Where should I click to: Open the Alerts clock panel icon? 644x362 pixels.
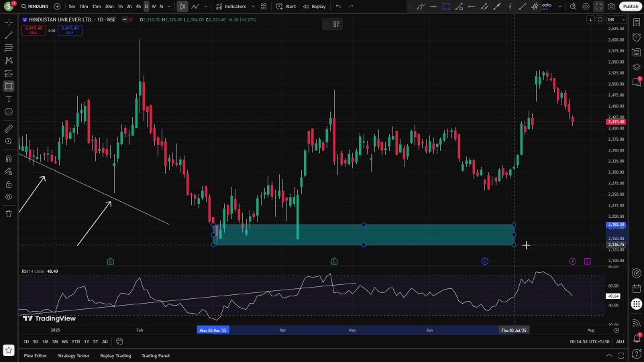[636, 38]
